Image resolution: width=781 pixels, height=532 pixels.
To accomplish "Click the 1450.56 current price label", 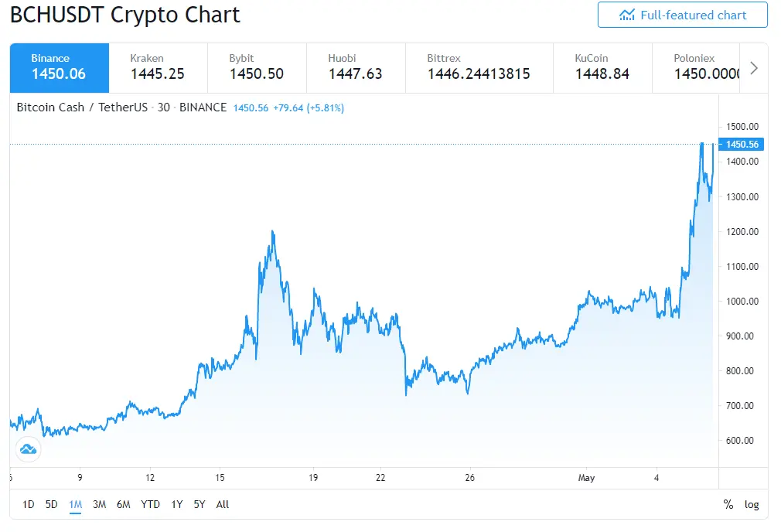I will 741,145.
